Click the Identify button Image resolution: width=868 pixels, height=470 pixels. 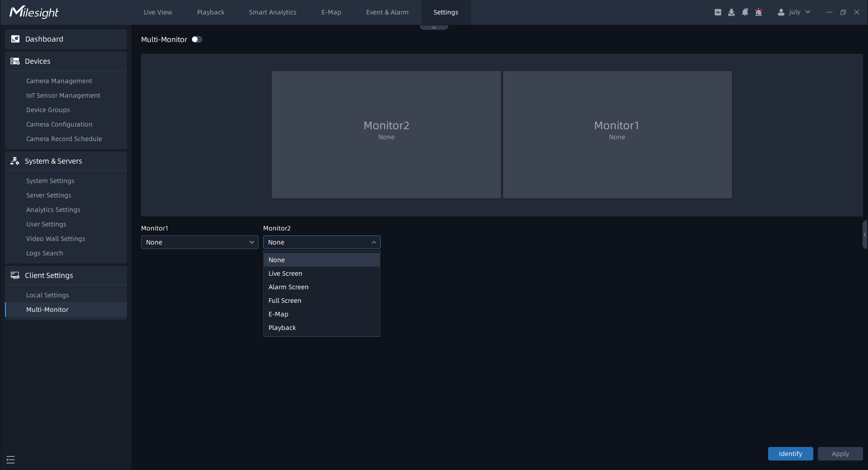pyautogui.click(x=790, y=454)
